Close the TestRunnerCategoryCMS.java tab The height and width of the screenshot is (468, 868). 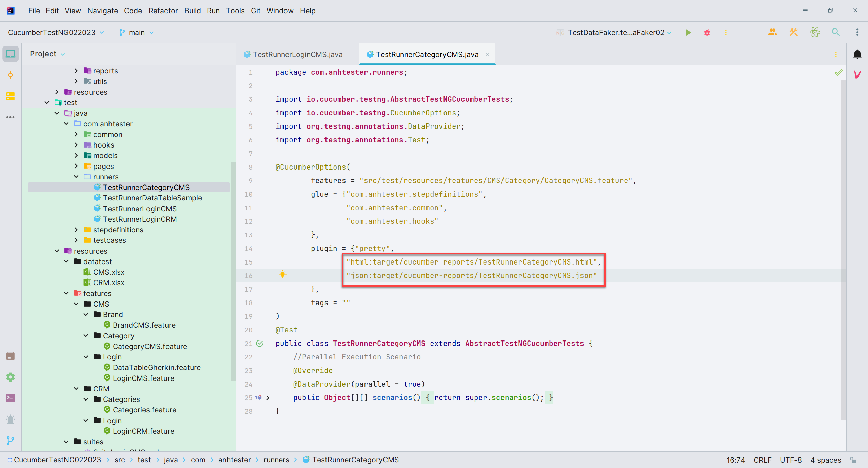tap(487, 54)
